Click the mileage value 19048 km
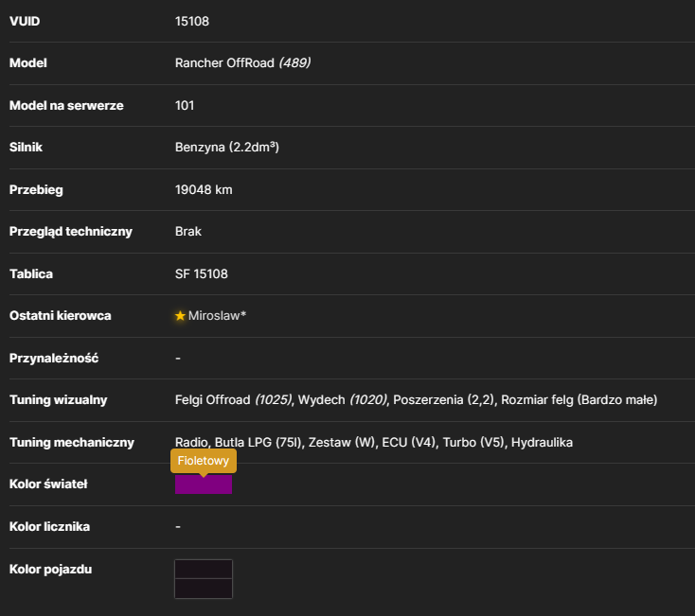Screen dimensions: 695x616 click(x=204, y=189)
